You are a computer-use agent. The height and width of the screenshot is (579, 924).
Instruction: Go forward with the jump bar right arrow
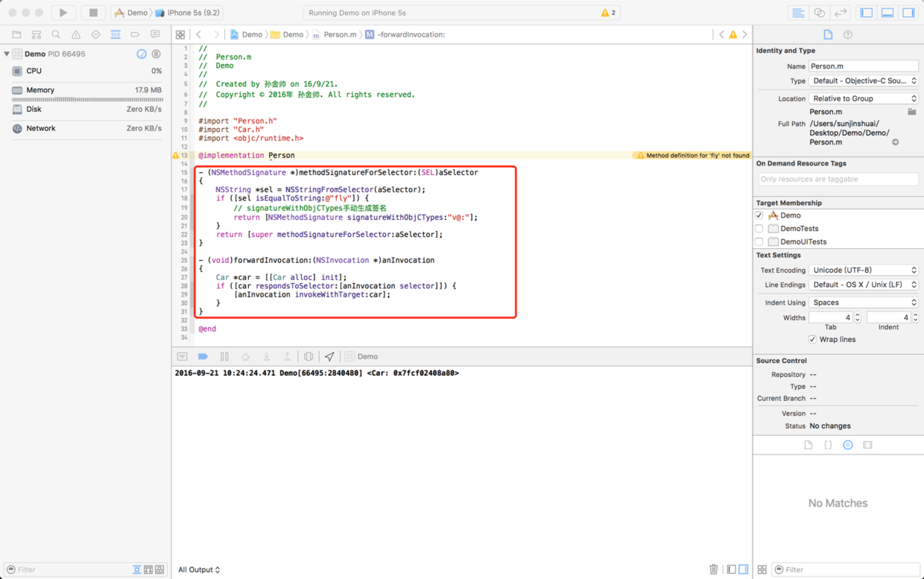point(216,34)
